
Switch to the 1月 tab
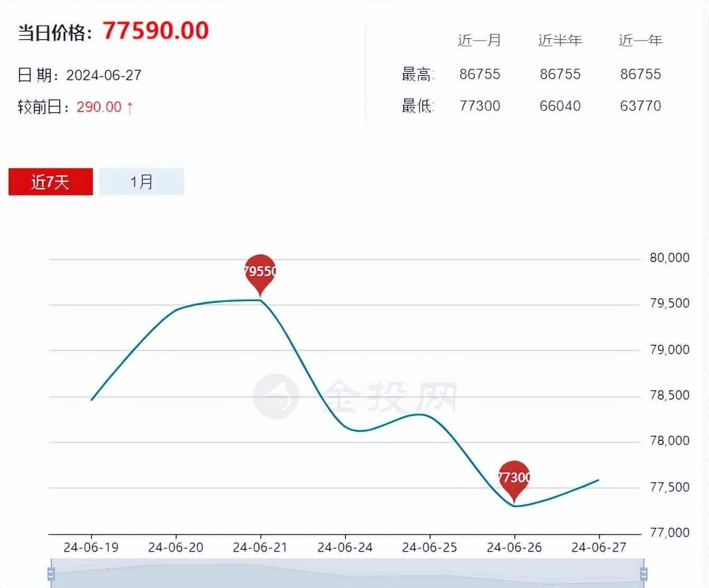click(x=141, y=182)
